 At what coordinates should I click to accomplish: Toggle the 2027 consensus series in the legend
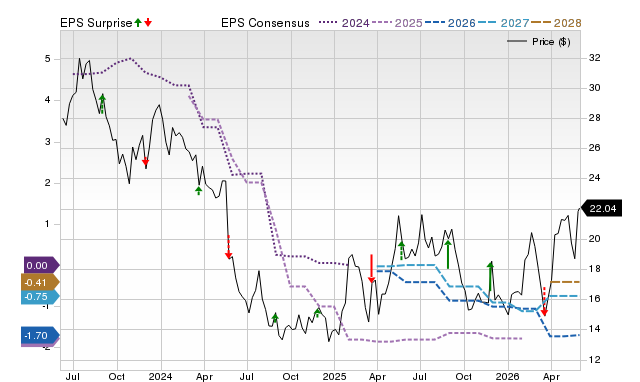click(x=503, y=23)
